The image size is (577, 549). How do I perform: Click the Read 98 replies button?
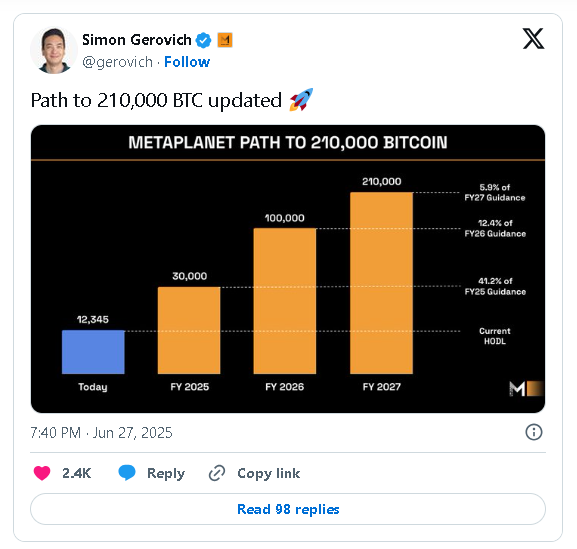288,509
